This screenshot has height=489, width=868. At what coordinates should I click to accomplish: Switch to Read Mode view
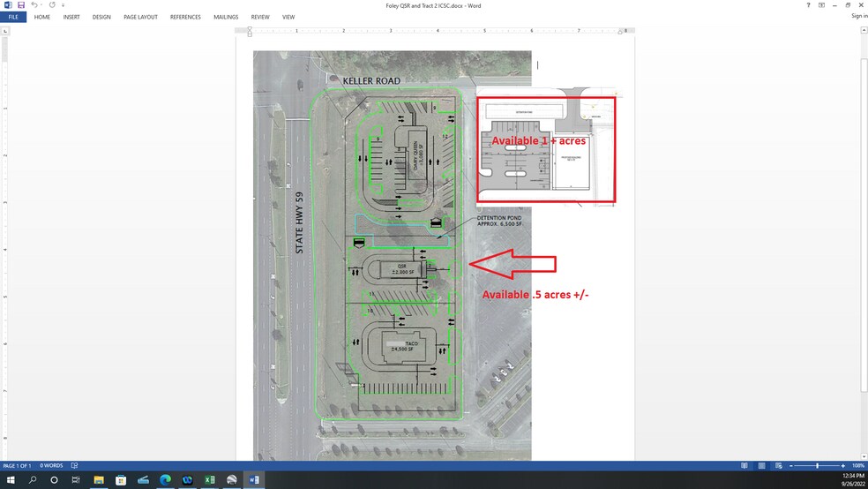pos(745,465)
